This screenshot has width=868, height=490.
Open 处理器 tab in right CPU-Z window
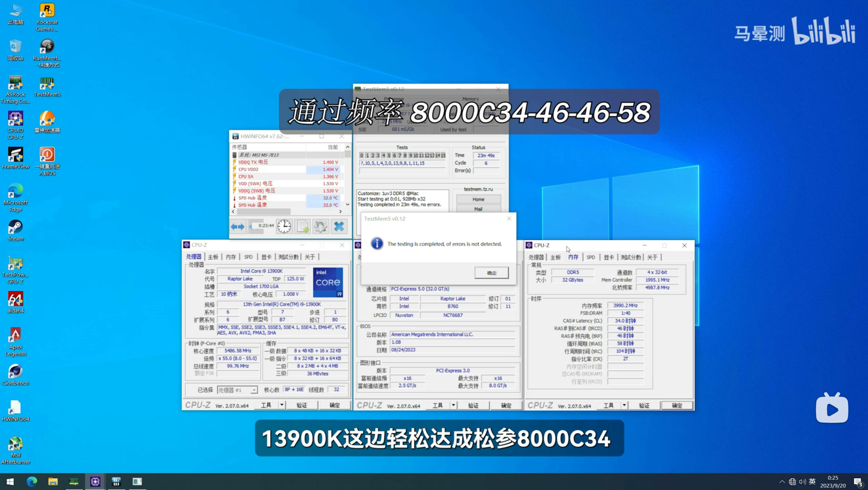click(536, 257)
